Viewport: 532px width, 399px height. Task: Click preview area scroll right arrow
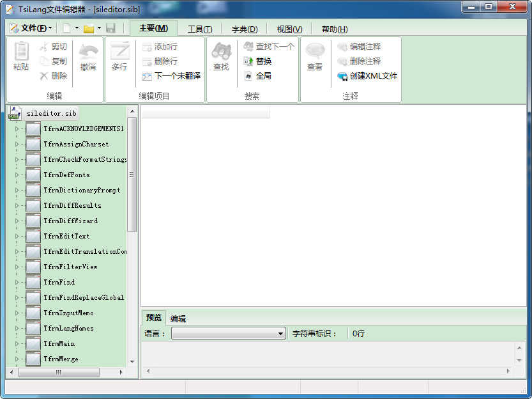pyautogui.click(x=508, y=371)
